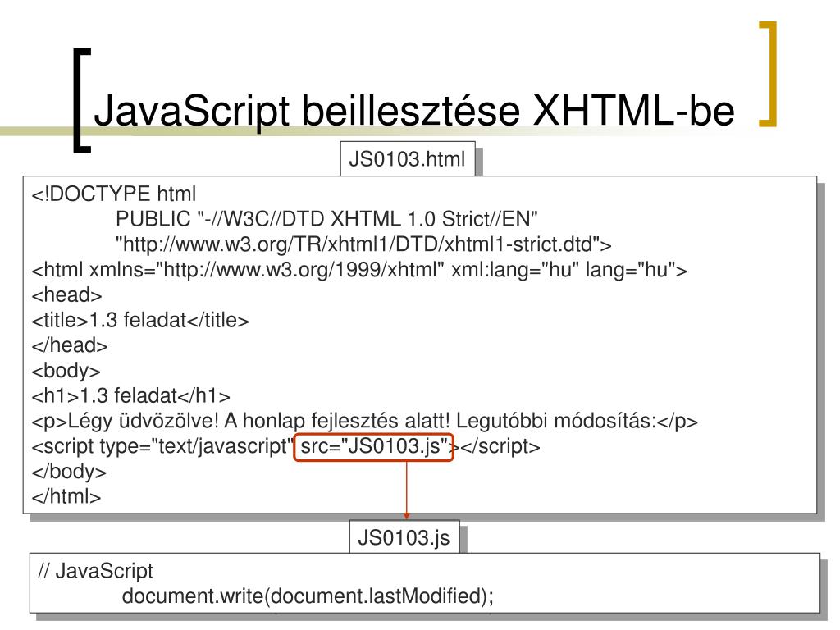Click the "<title>1.3 feladat</title>" line
The image size is (840, 630).
point(140,321)
